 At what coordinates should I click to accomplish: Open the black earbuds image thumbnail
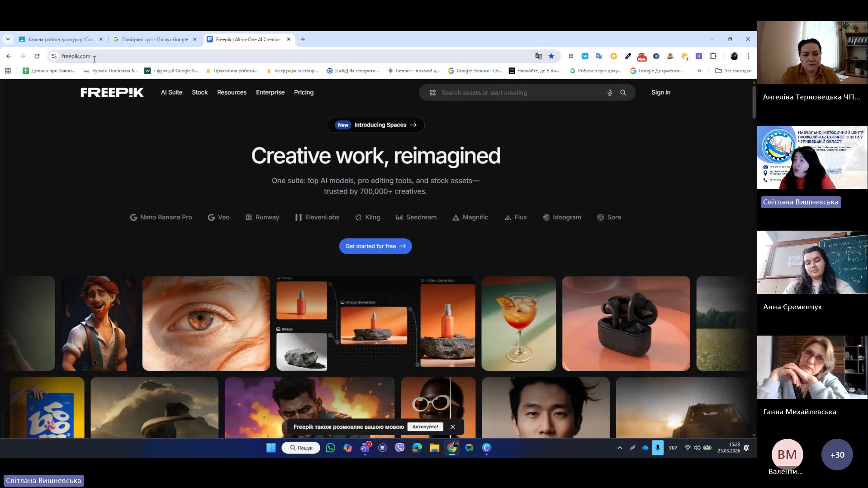(x=626, y=323)
